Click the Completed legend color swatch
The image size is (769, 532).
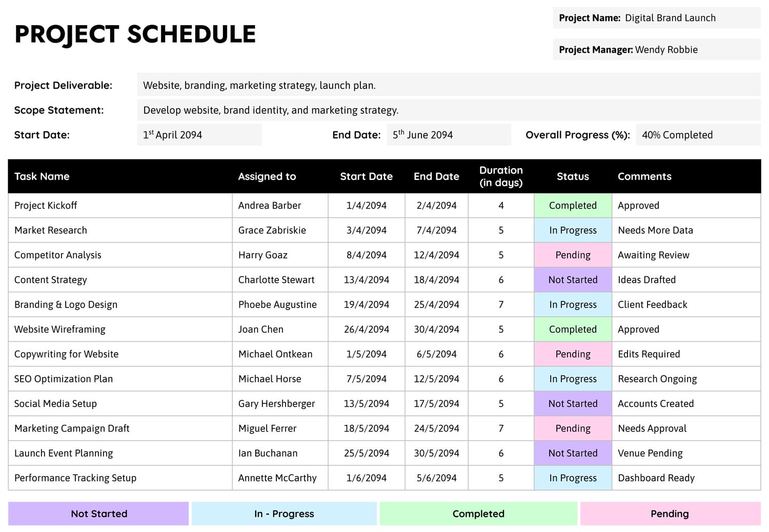click(478, 514)
